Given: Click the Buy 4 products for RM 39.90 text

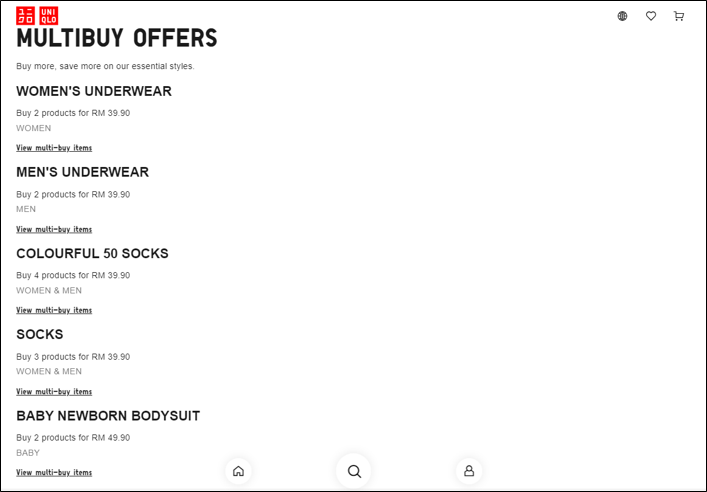Looking at the screenshot, I should point(73,276).
